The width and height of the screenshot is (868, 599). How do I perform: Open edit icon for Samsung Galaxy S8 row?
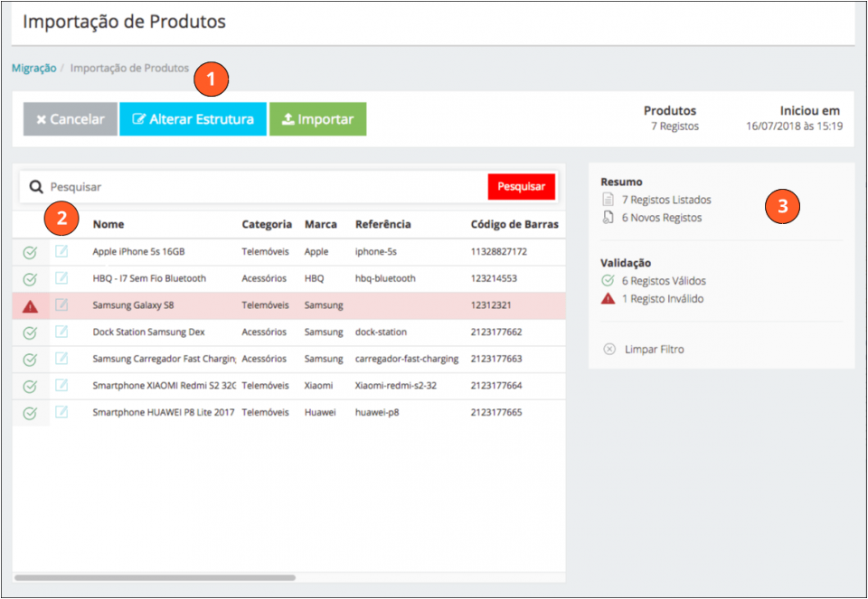[x=61, y=305]
